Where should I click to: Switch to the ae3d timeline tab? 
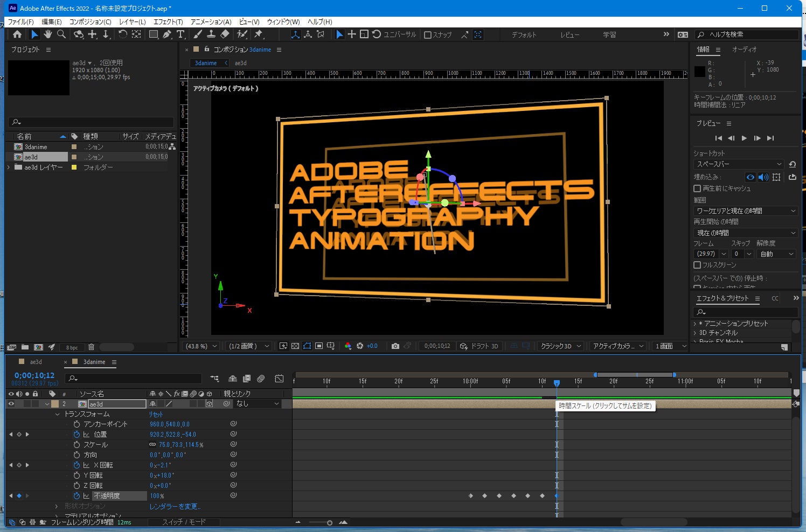36,362
